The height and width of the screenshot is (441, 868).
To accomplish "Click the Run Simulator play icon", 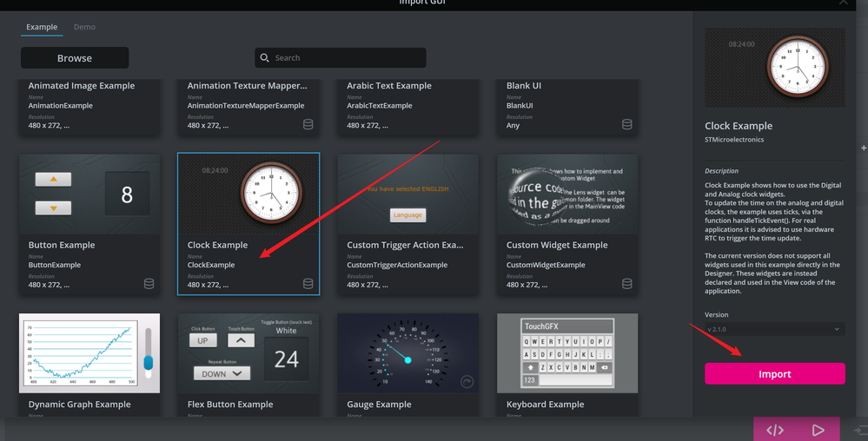I will (818, 430).
